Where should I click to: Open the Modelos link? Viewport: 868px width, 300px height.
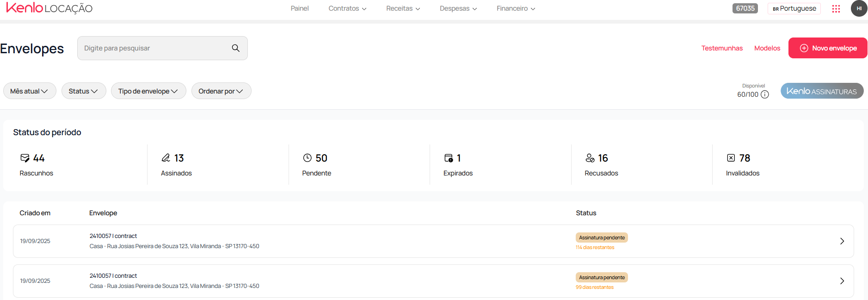(767, 48)
